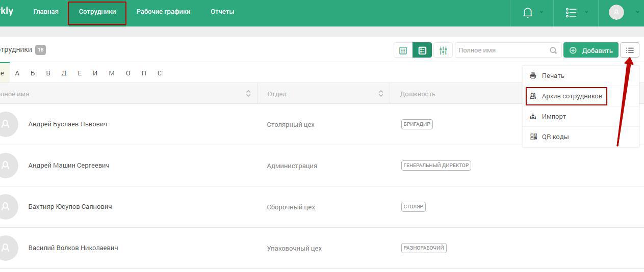Click the QR code icon
This screenshot has height=272, width=644.
click(x=533, y=137)
